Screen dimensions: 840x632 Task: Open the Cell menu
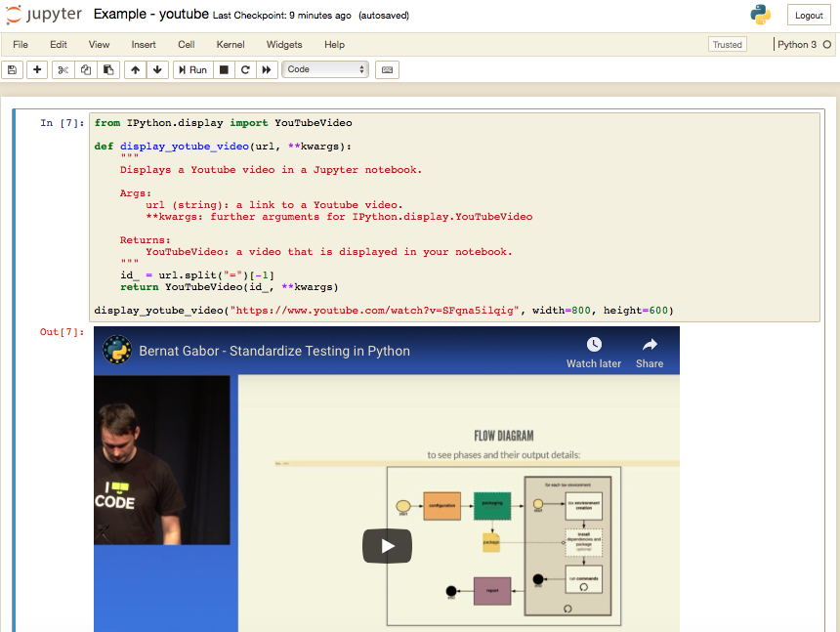[187, 45]
